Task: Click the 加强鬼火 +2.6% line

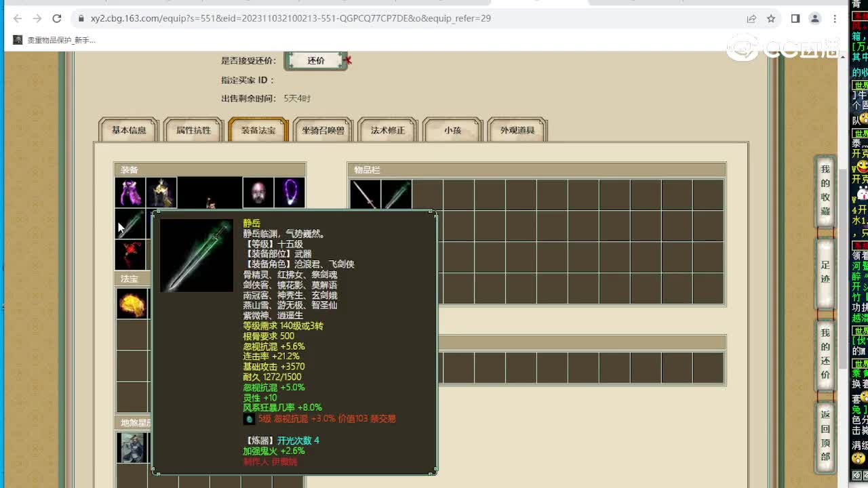Action: click(274, 451)
